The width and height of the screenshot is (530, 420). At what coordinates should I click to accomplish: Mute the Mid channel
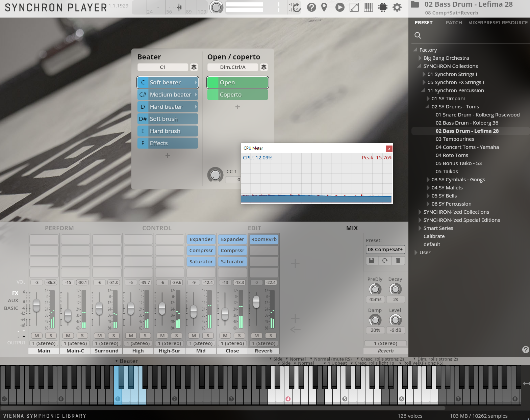tap(194, 336)
